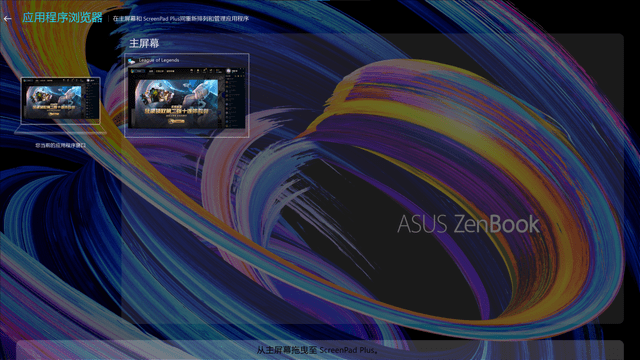Select the League of Legends window title
The height and width of the screenshot is (360, 640).
[x=159, y=60]
